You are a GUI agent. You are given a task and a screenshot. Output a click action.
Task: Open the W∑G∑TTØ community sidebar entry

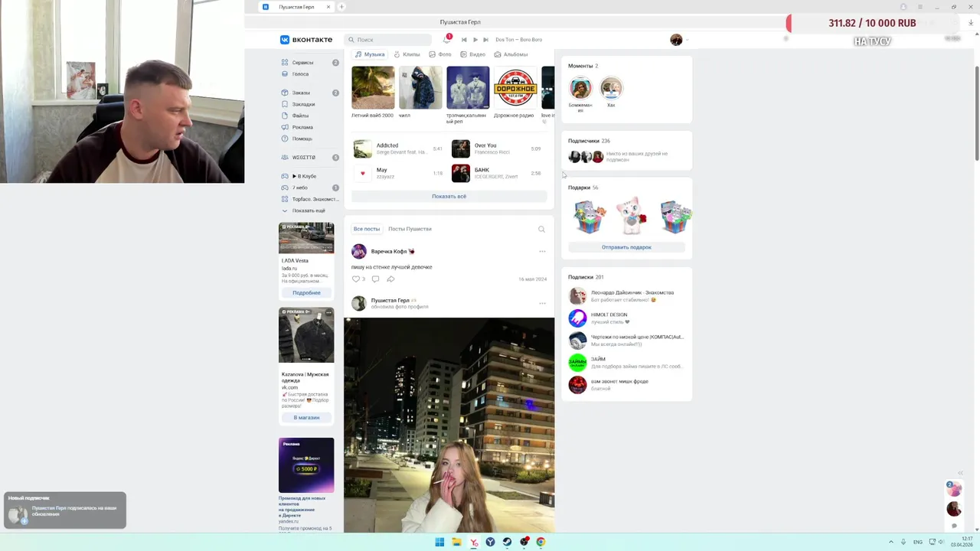(x=309, y=158)
